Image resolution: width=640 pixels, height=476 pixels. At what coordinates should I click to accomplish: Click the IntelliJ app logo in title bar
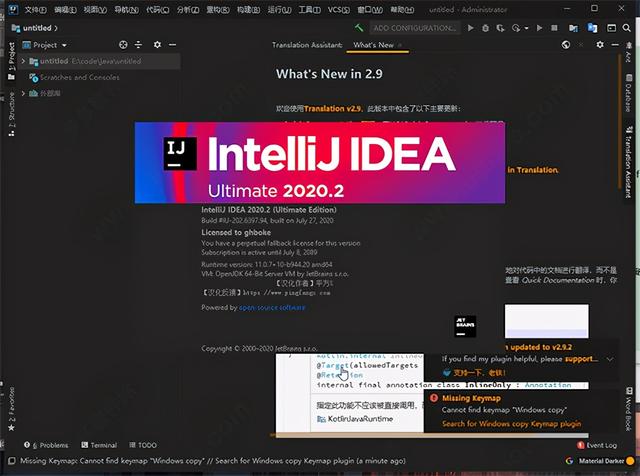click(x=13, y=9)
